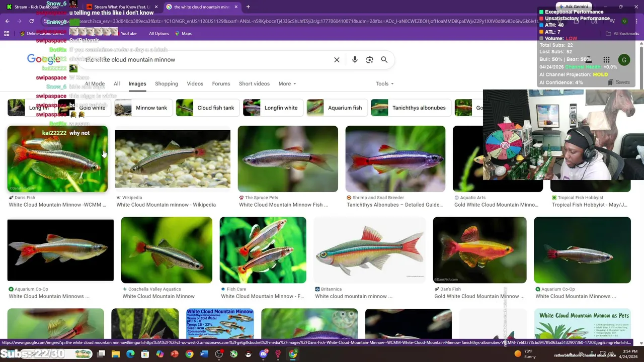Open the Coachella Valley Aquatics image
The image size is (644, 362).
point(167,250)
